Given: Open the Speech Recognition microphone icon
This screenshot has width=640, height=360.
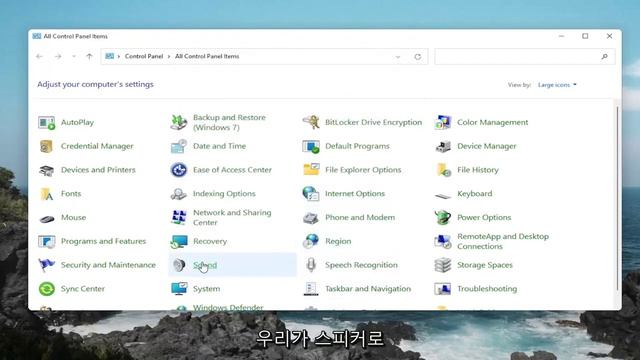Looking at the screenshot, I should point(311,265).
